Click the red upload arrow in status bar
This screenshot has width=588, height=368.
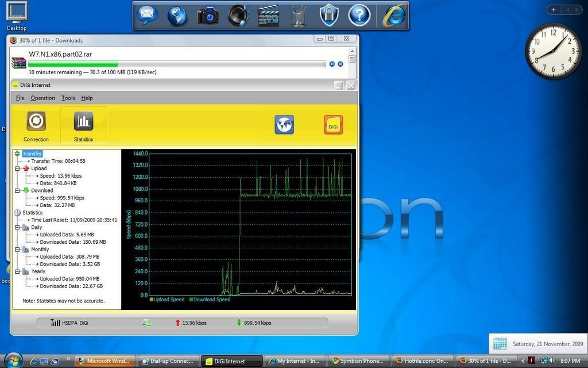point(177,323)
